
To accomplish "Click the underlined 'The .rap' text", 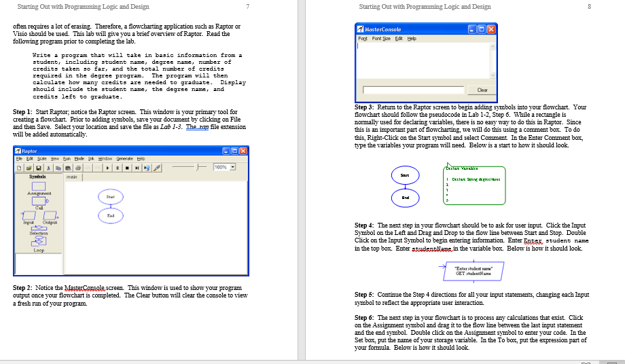I will (197, 127).
